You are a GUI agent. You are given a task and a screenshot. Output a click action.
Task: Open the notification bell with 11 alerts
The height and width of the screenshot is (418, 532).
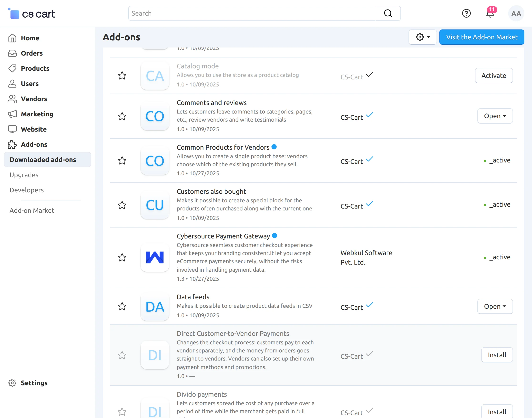point(490,14)
